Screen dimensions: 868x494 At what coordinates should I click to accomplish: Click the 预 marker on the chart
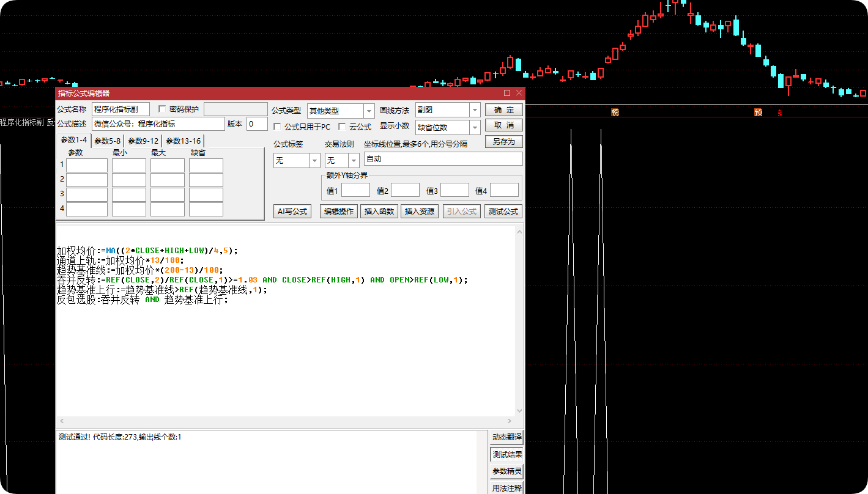pyautogui.click(x=758, y=112)
